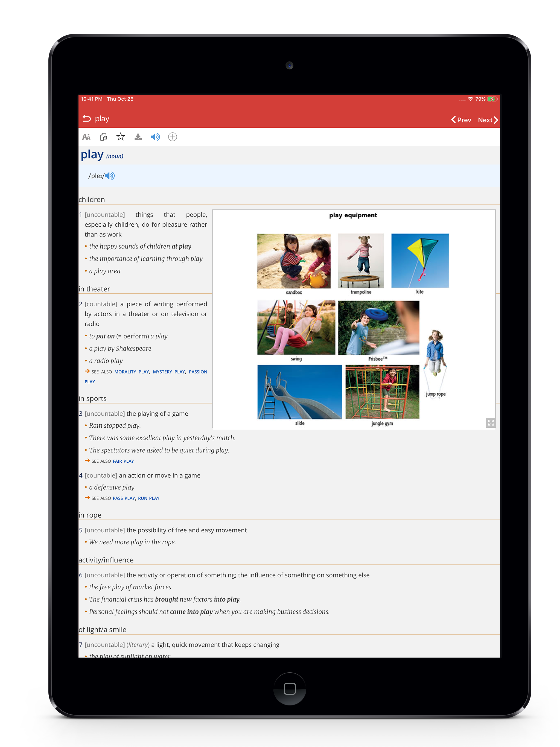Open the font size AA settings
The width and height of the screenshot is (560, 747).
click(86, 137)
